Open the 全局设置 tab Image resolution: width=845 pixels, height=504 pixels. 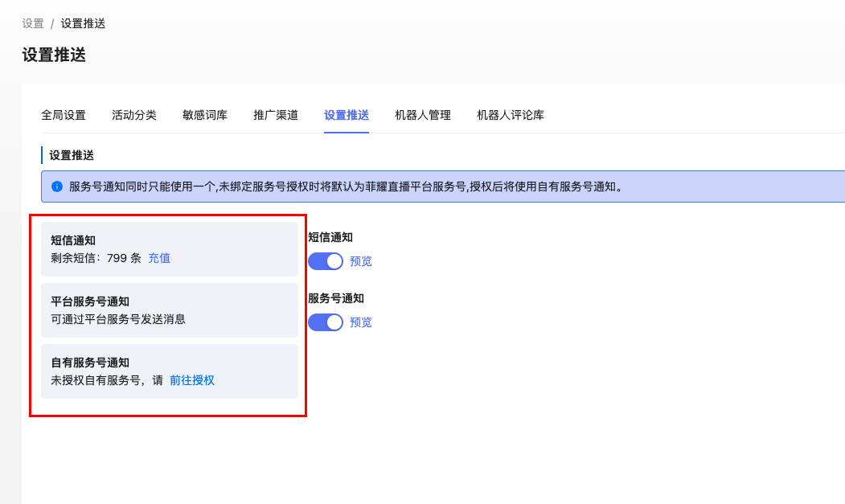[x=64, y=115]
